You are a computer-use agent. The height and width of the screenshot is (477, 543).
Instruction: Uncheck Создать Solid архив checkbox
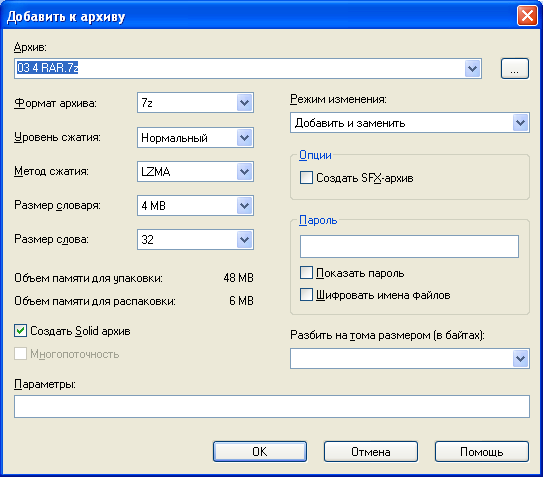(20, 331)
